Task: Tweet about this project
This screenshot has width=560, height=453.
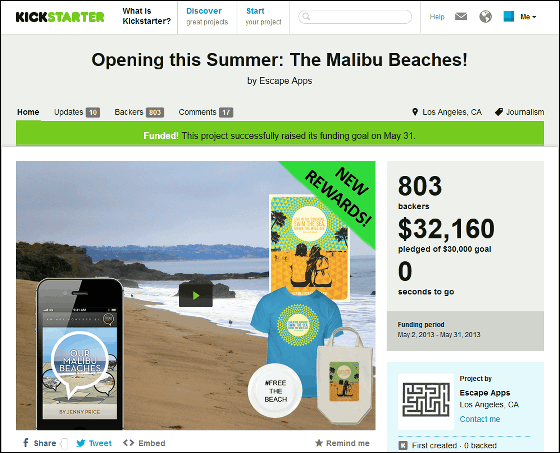Action: tap(94, 443)
